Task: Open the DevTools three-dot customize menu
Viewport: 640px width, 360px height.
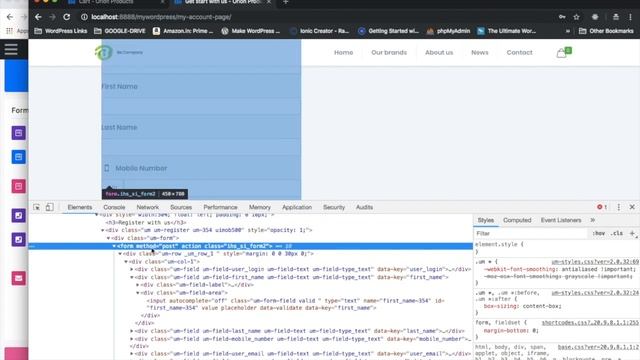Action: pos(619,207)
